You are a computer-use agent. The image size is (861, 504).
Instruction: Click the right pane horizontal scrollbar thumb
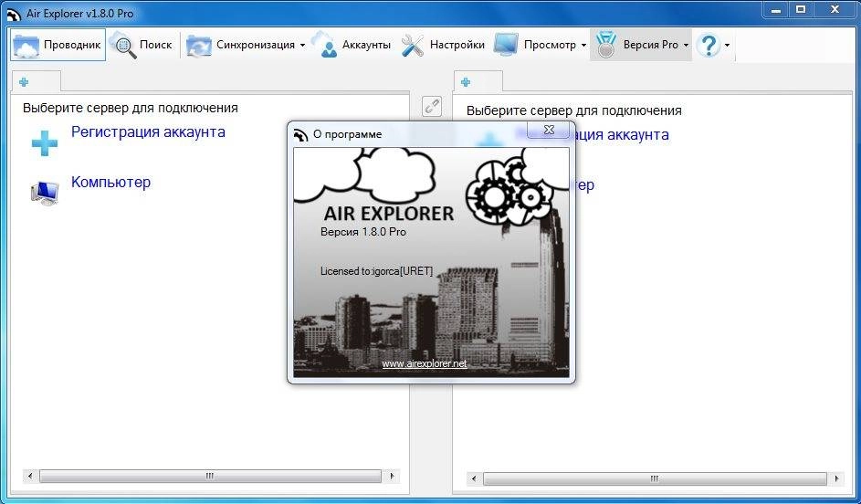click(655, 478)
